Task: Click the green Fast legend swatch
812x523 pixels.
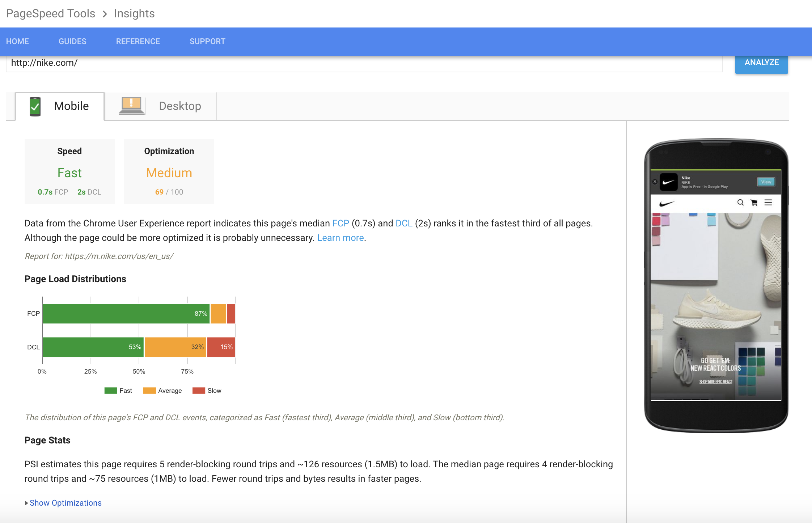Action: [111, 391]
